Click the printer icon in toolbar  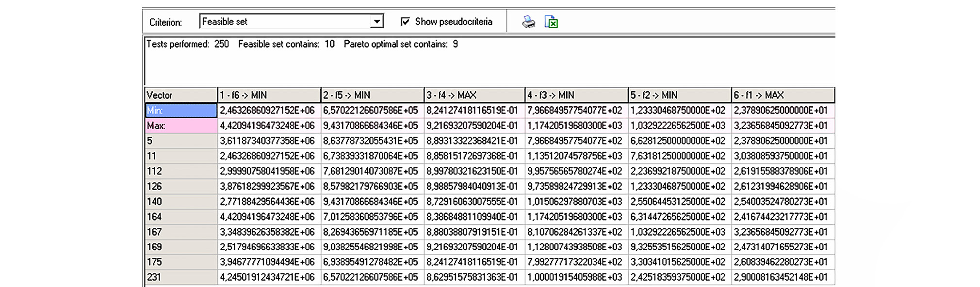coord(528,22)
